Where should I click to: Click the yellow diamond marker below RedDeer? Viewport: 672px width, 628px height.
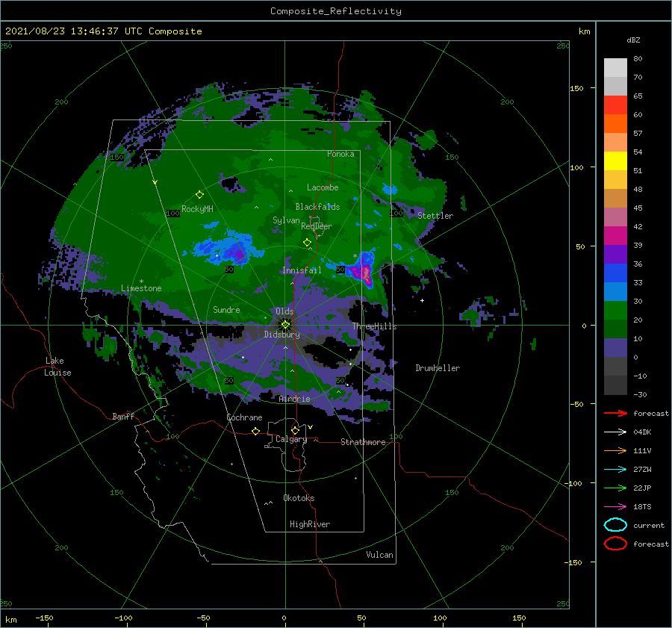[307, 243]
